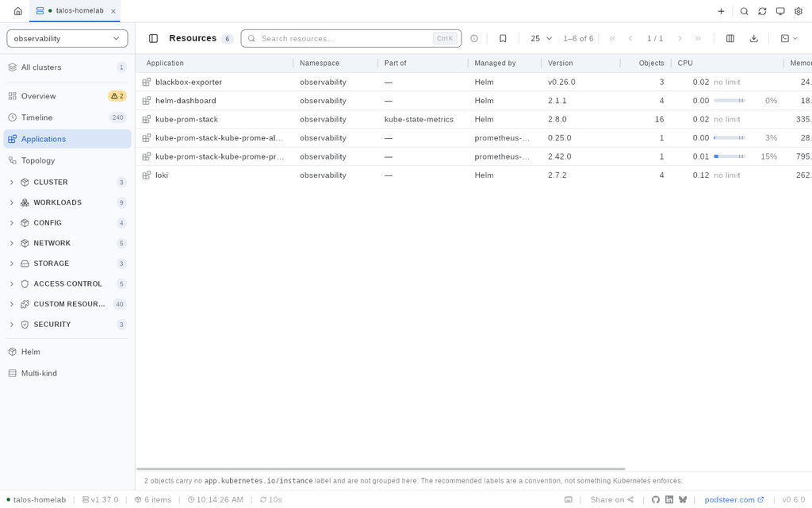This screenshot has width=812, height=508.
Task: Close the talos-homelab tab
Action: (113, 11)
